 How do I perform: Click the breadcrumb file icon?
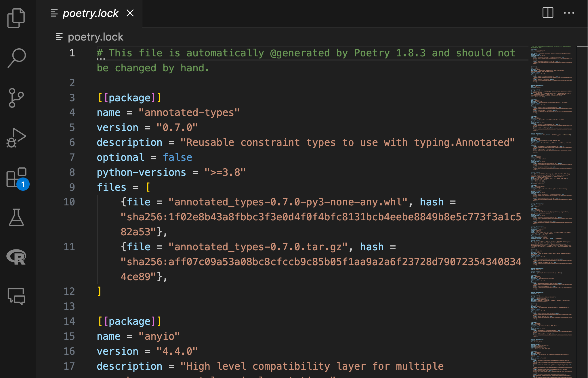point(59,37)
